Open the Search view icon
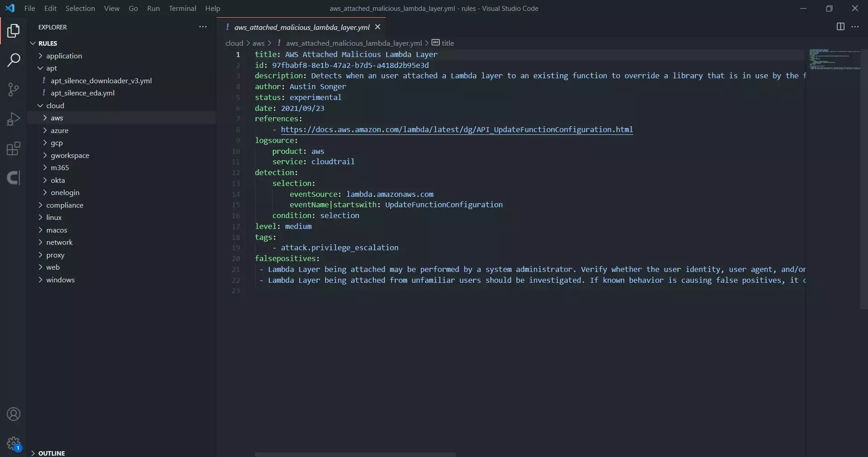 [x=14, y=60]
